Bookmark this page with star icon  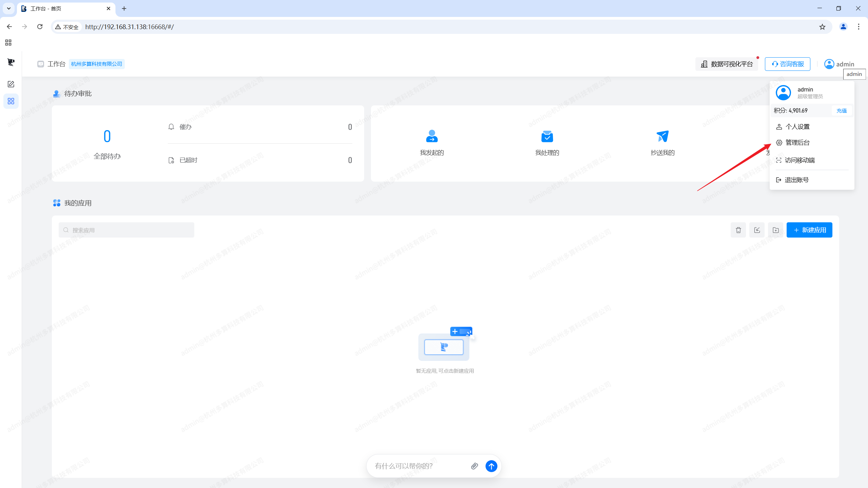[822, 27]
